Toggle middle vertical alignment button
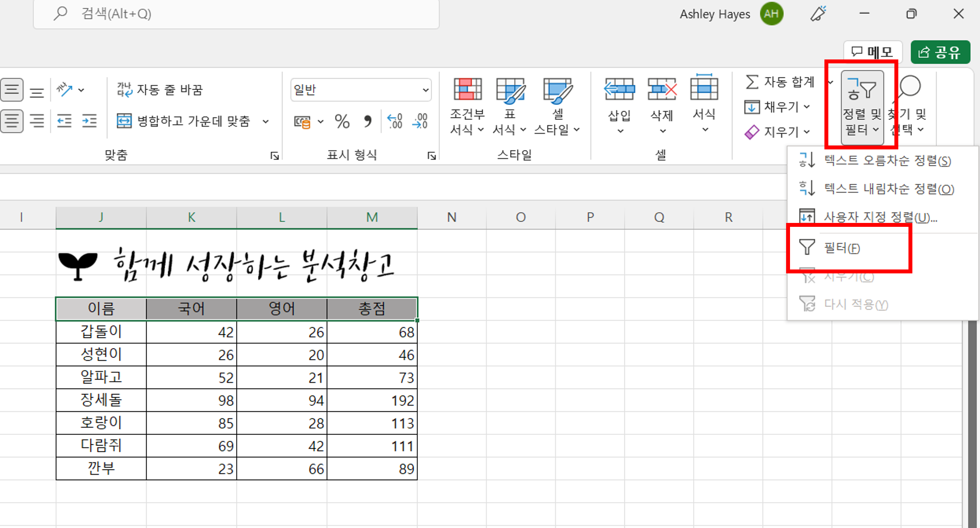The width and height of the screenshot is (980, 528). [12, 90]
